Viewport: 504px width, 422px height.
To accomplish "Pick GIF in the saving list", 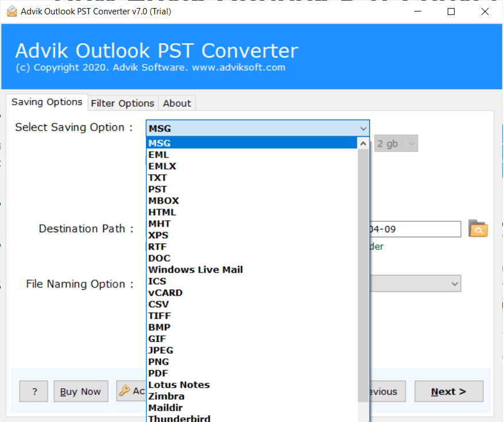I will point(252,339).
